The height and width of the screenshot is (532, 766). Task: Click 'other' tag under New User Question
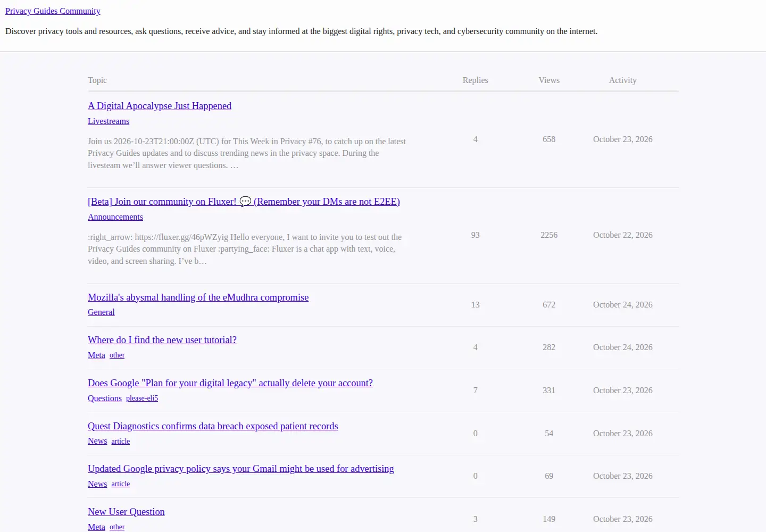click(117, 527)
